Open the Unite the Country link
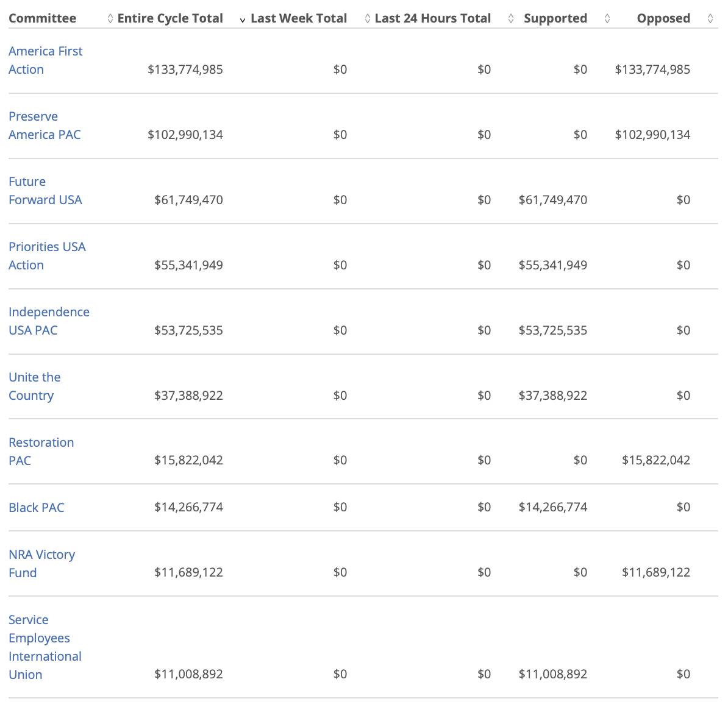This screenshot has width=728, height=707. pyautogui.click(x=34, y=386)
